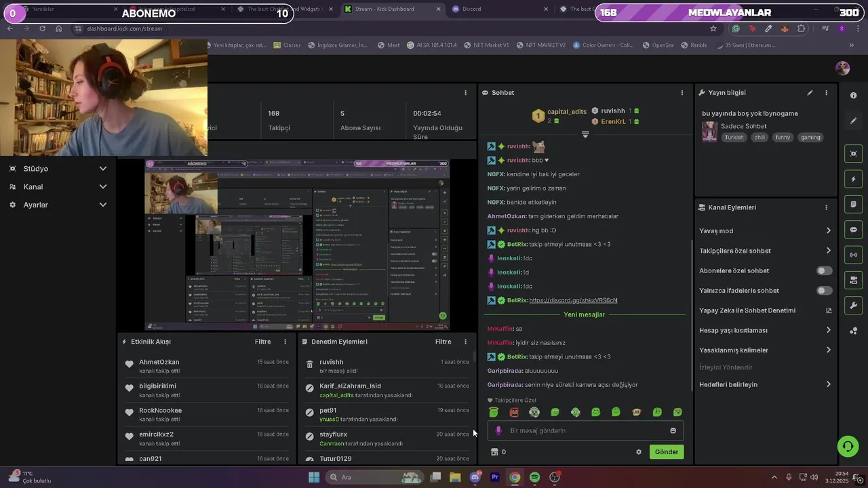Edit stream info with Yayın bilgisi pencil
Viewport: 868px width, 488px height.
pyautogui.click(x=810, y=93)
